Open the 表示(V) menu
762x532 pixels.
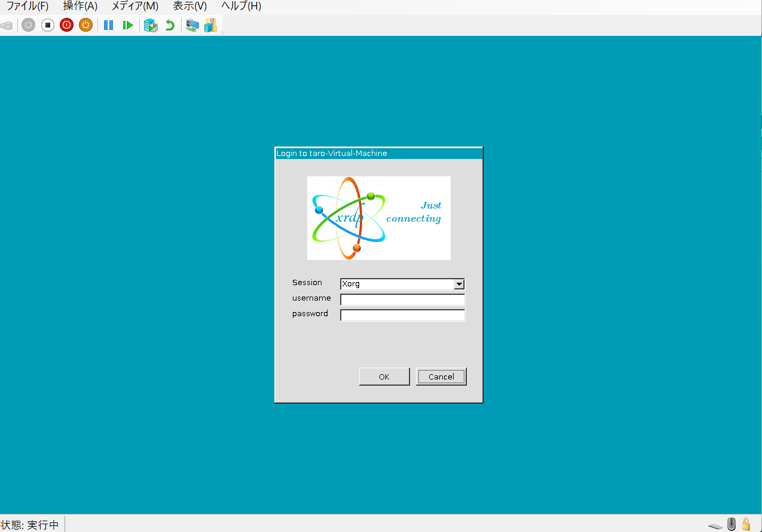click(189, 6)
